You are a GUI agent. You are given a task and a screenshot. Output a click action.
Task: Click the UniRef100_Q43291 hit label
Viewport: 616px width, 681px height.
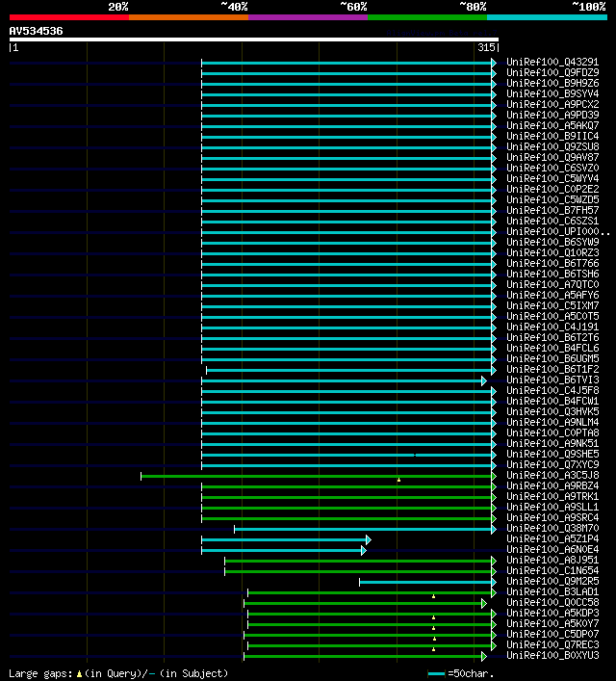(x=552, y=62)
